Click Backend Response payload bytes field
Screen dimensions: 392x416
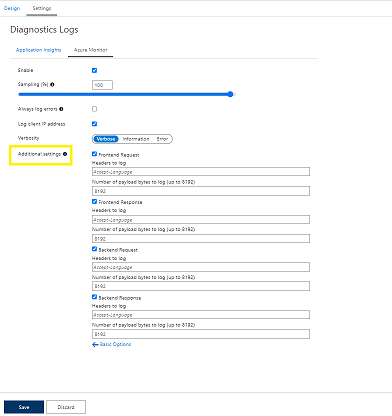[x=201, y=334]
